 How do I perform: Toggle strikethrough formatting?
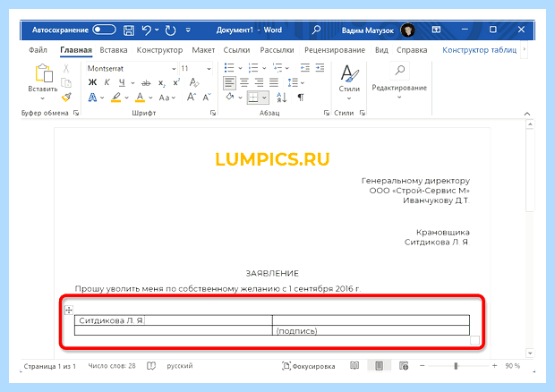click(x=146, y=83)
